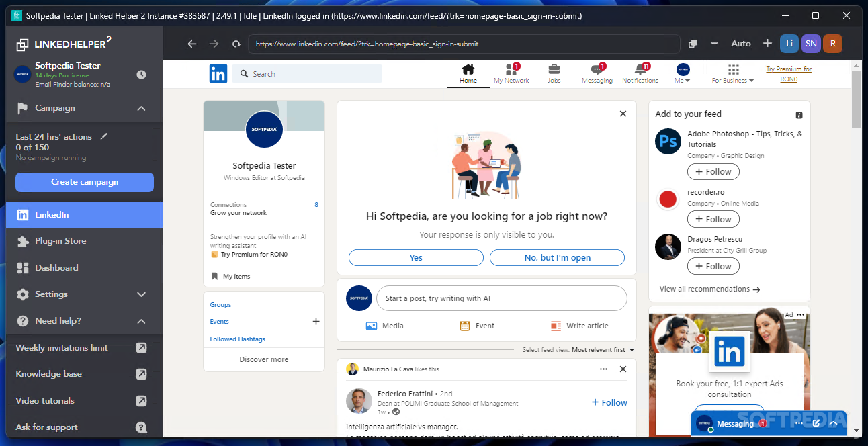Dismiss the job-seeking question card
The image size is (868, 446).
point(623,114)
